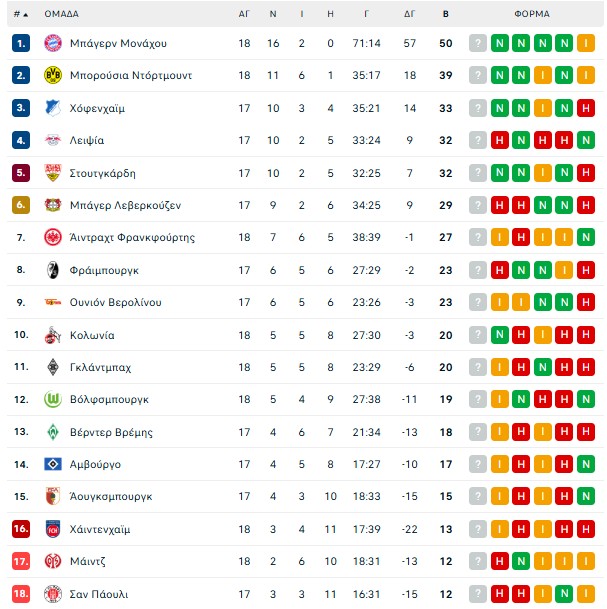This screenshot has height=609, width=607.
Task: Click the Eintracht Frankfurt eagle logo
Action: tap(53, 238)
